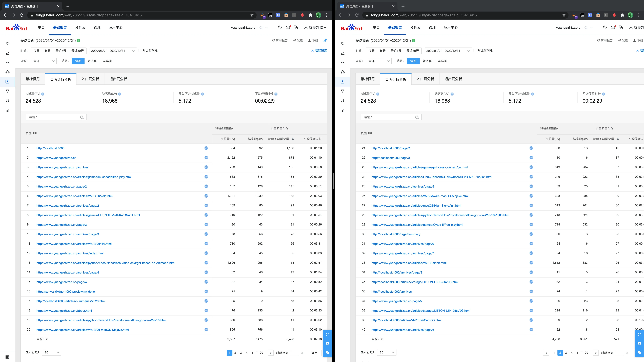Viewport: 644px width, 362px height.
Task: Expand the 来源 全部 dropdown in left window
Action: (44, 61)
